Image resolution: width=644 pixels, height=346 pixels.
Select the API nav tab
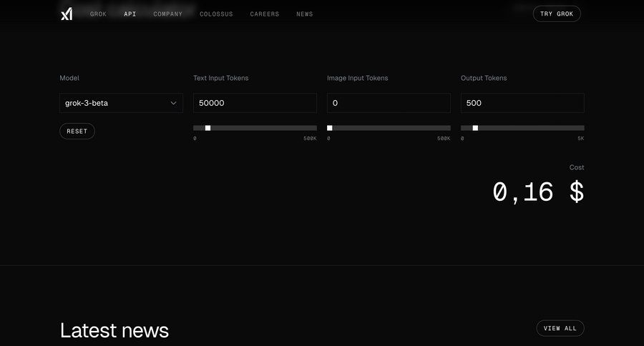pyautogui.click(x=130, y=14)
